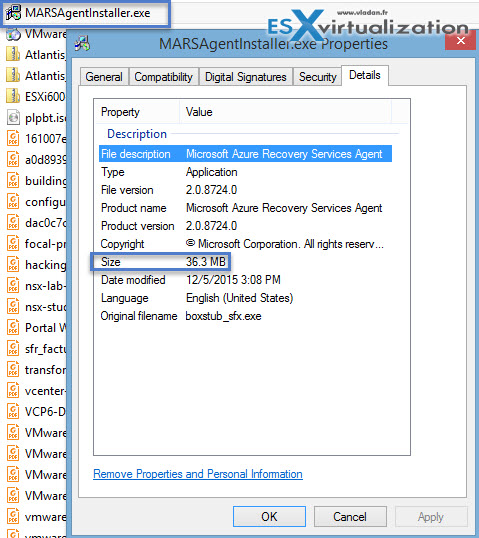Switch to the Security tab
The width and height of the screenshot is (479, 538).
click(318, 77)
